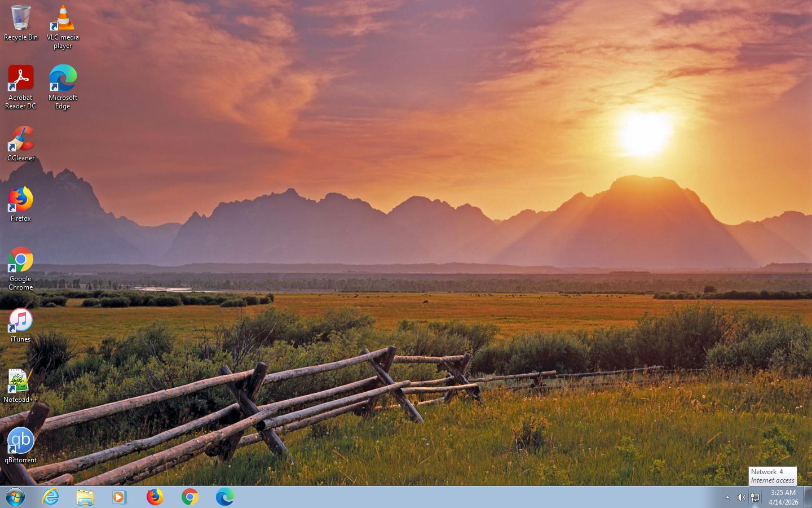Launch Microsoft Edge from the taskbar

[224, 497]
